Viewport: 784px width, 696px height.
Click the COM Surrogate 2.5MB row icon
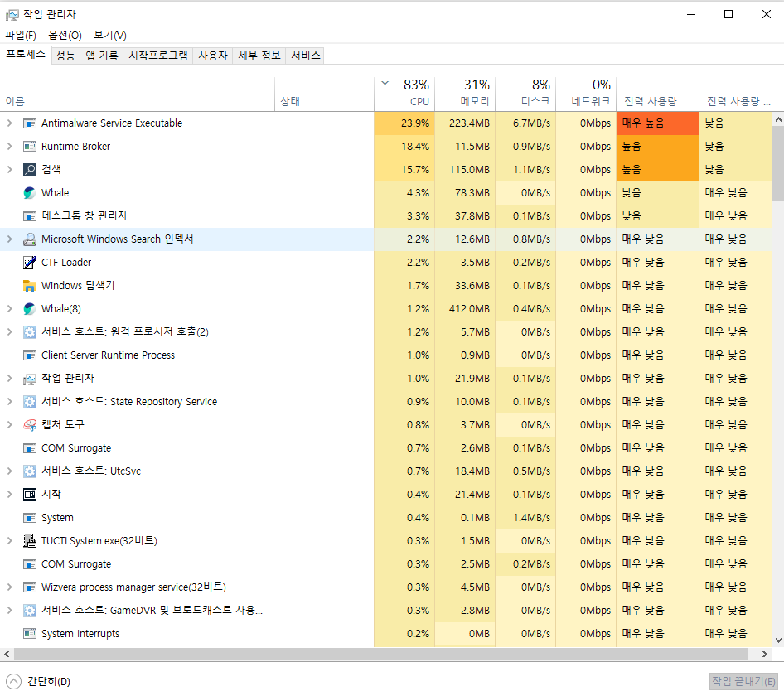point(30,564)
